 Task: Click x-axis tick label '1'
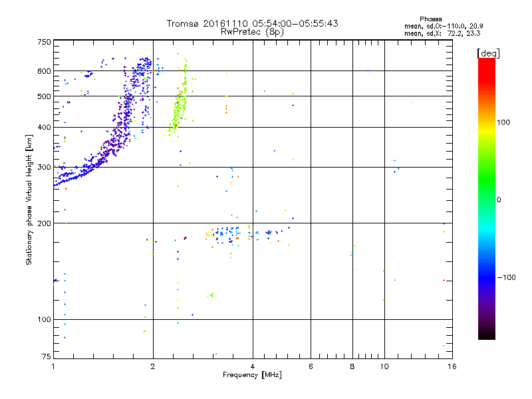click(x=53, y=366)
